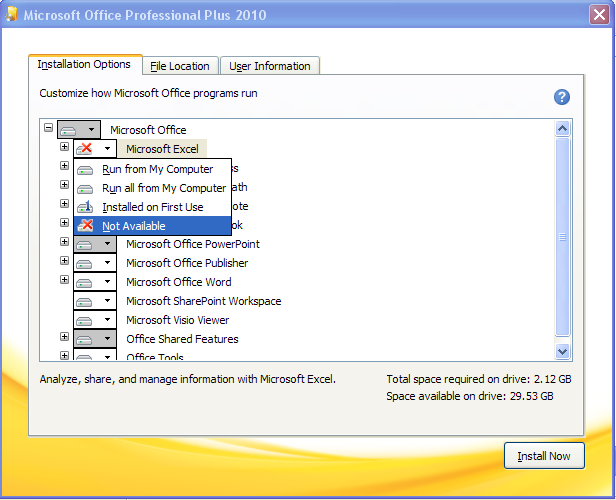This screenshot has width=616, height=500.
Task: Choose Run from My Computer option
Action: coord(152,169)
